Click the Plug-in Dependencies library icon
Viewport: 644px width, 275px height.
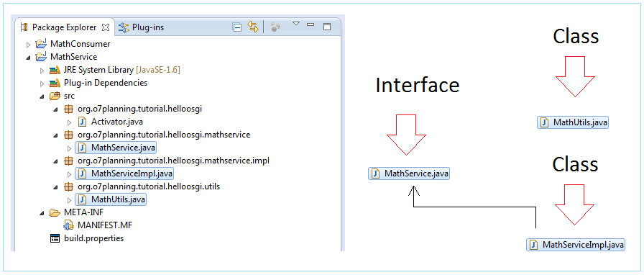click(55, 84)
